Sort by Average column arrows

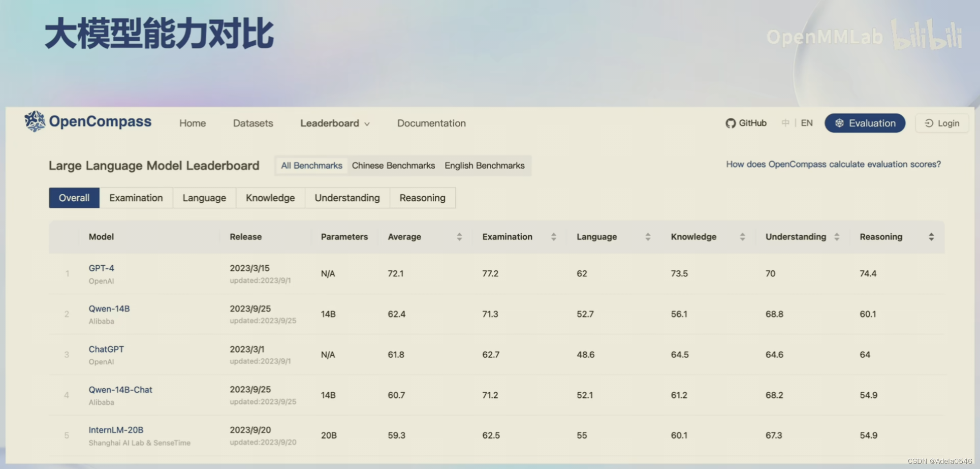pyautogui.click(x=459, y=237)
